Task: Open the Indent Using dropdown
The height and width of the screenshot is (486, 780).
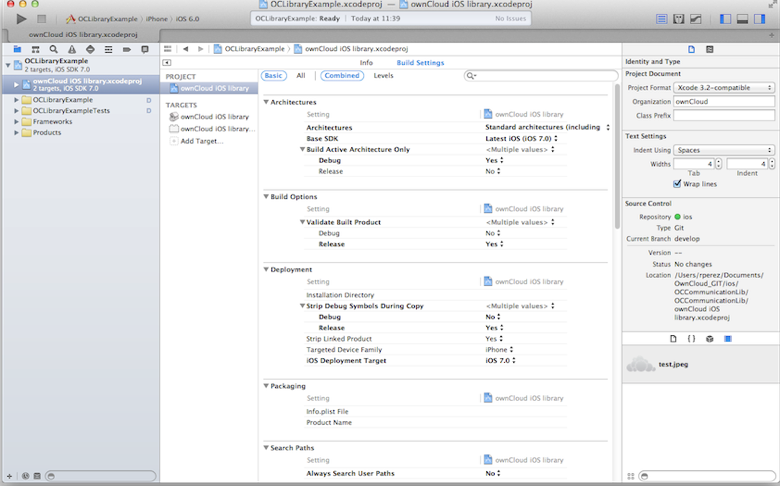Action: [x=724, y=150]
